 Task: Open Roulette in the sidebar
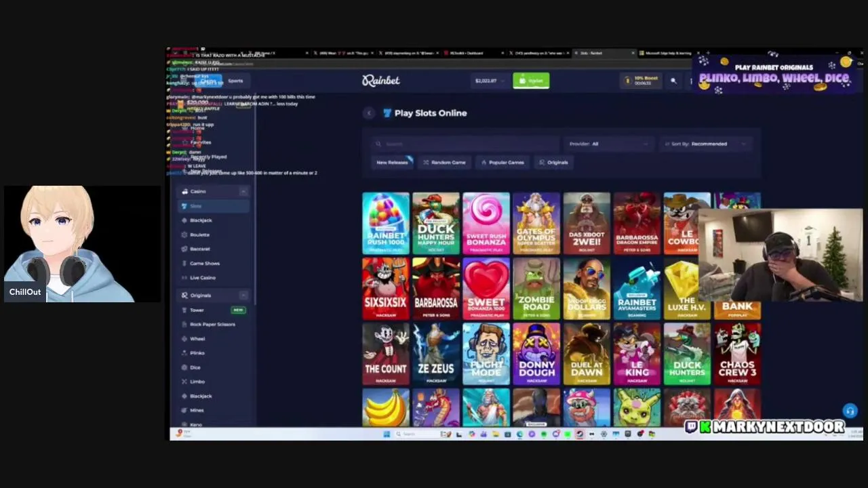pyautogui.click(x=199, y=235)
